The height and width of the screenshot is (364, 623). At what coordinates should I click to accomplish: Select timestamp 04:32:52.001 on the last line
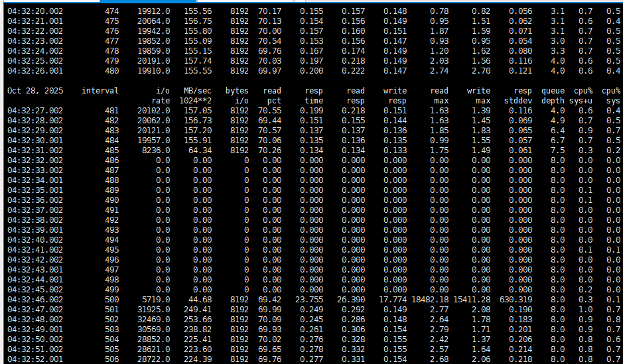tap(35, 359)
